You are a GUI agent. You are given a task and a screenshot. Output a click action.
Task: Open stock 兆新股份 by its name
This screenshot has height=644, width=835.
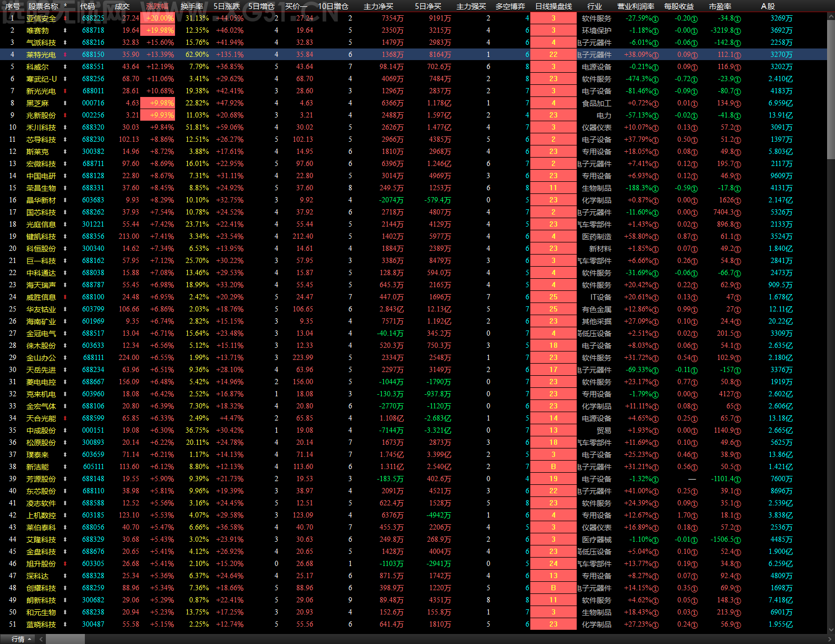pos(41,115)
